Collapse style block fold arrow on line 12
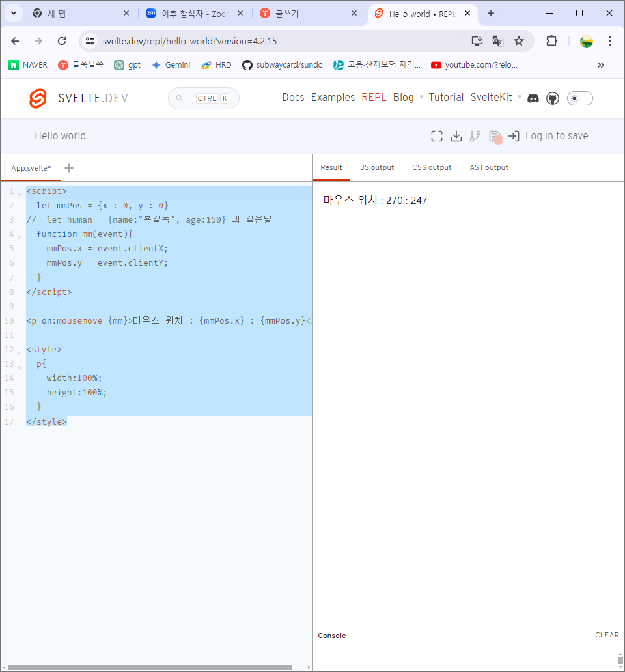The height and width of the screenshot is (672, 625). coord(20,352)
